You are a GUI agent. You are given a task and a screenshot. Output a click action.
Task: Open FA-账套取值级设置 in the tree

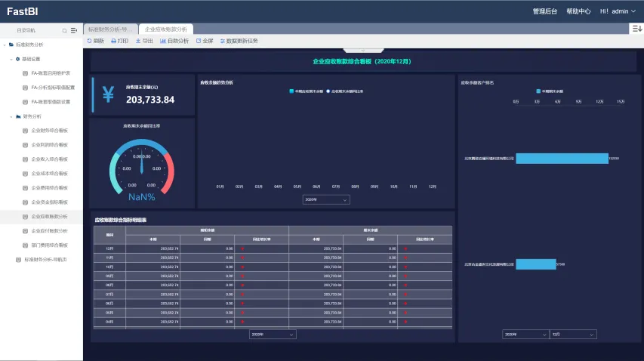point(51,102)
